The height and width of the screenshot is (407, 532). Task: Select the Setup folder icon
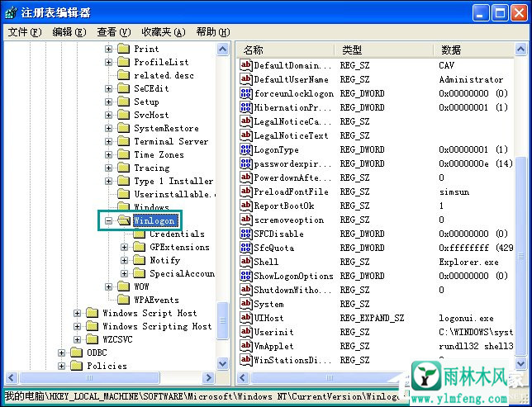point(124,102)
